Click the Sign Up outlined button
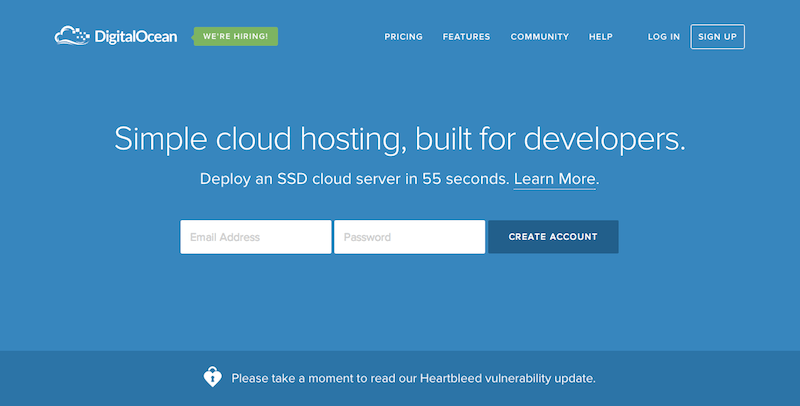 click(x=717, y=37)
